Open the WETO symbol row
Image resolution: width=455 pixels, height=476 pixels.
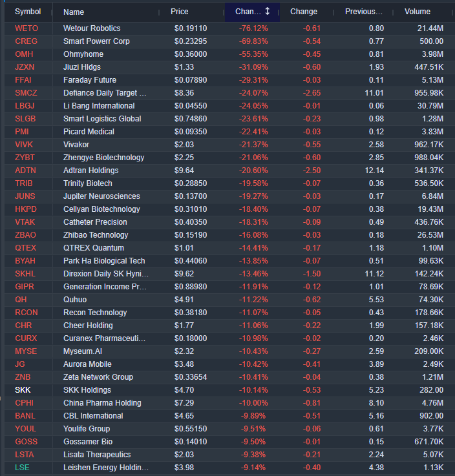point(26,28)
